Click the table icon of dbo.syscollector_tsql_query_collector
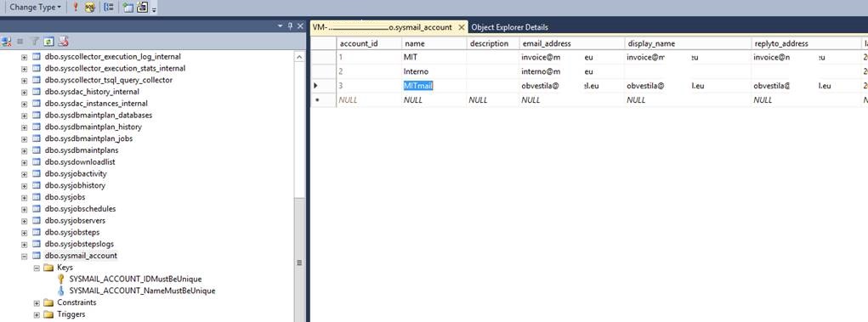 (x=37, y=80)
